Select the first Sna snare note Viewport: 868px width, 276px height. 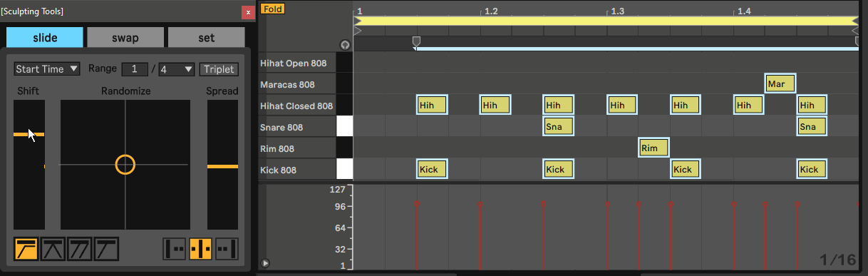click(558, 127)
